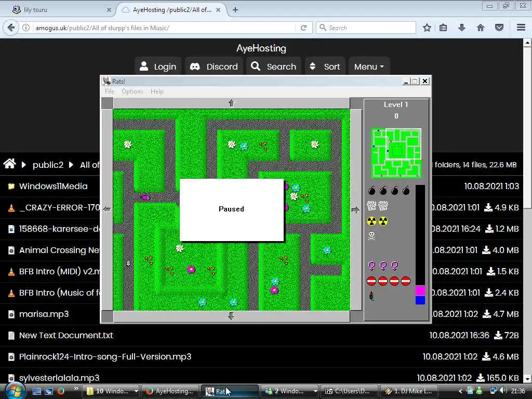Click the home icon in the AyeHosting breadcrumb
The image size is (532, 399).
(x=9, y=164)
